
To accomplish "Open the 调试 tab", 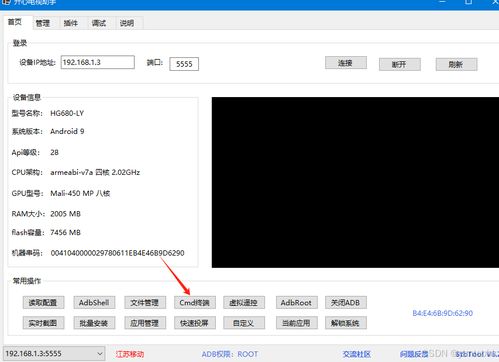I will click(x=99, y=23).
